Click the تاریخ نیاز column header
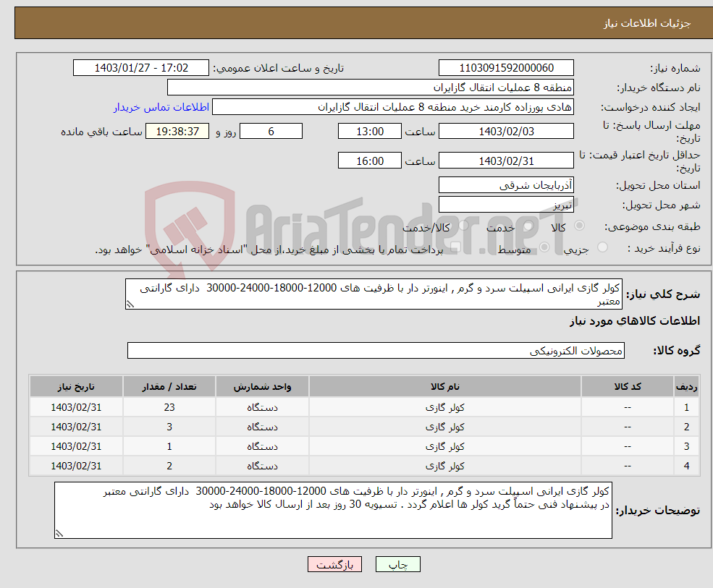 click(x=76, y=386)
